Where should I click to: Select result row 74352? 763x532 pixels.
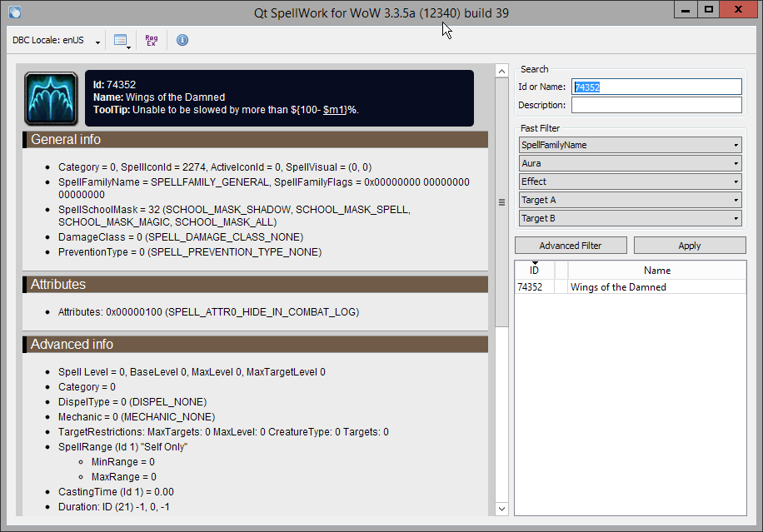530,287
